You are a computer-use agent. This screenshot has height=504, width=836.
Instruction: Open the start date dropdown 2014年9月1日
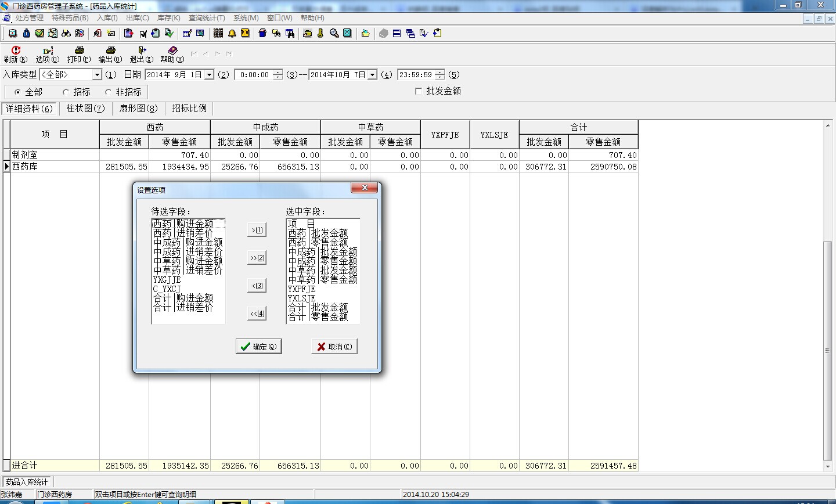tap(209, 75)
